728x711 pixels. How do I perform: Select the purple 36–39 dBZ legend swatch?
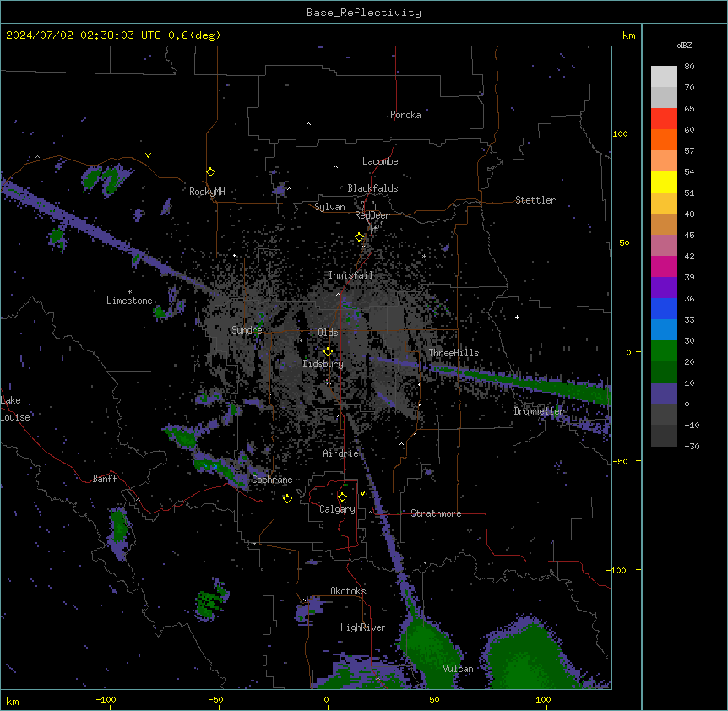click(x=664, y=288)
